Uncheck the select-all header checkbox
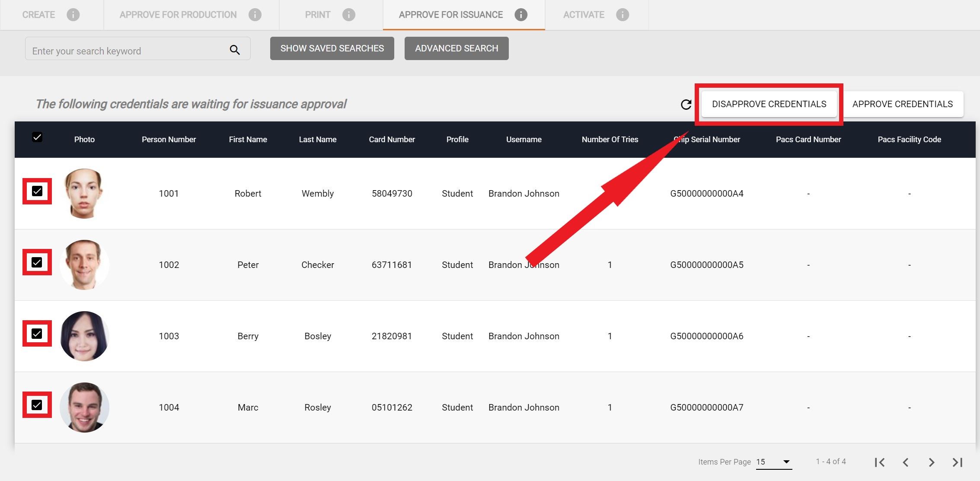This screenshot has height=481, width=980. click(37, 137)
